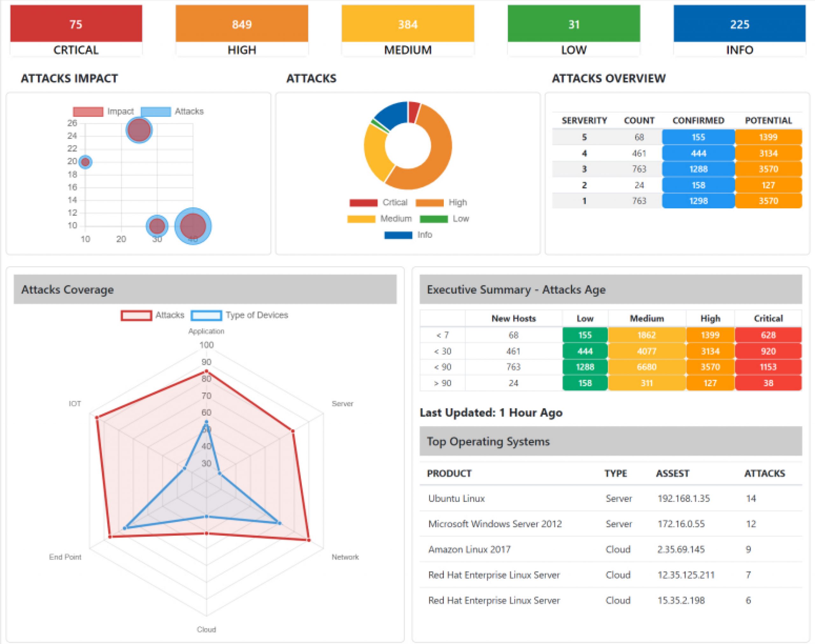Click potential cell 127 for severity 2

(768, 185)
